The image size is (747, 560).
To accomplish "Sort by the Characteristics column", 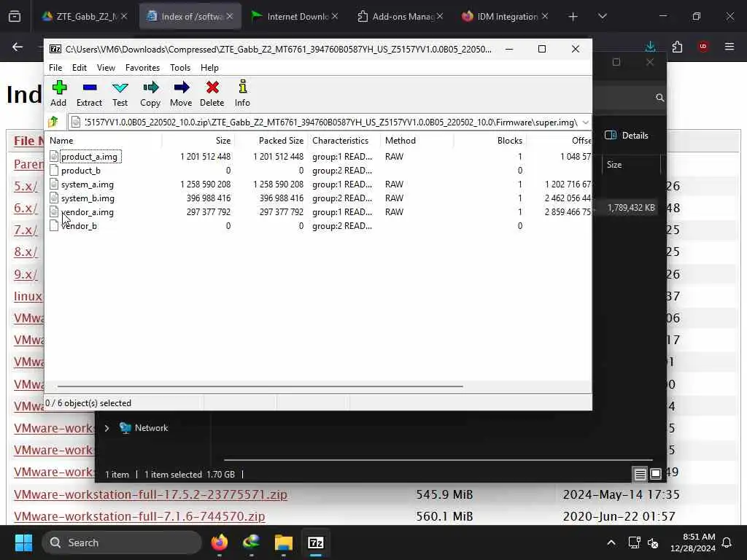I will (x=344, y=141).
